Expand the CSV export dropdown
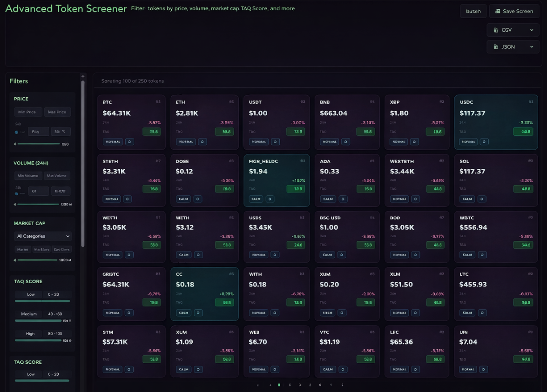 point(531,29)
